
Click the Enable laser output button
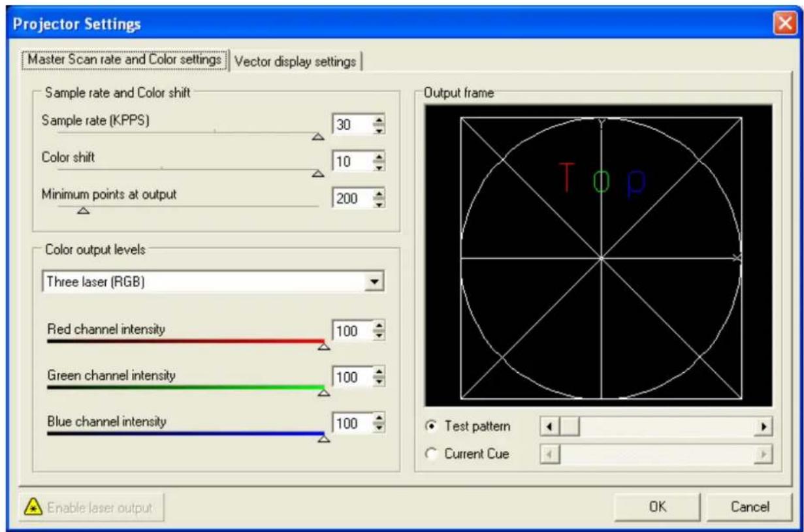pos(91,507)
